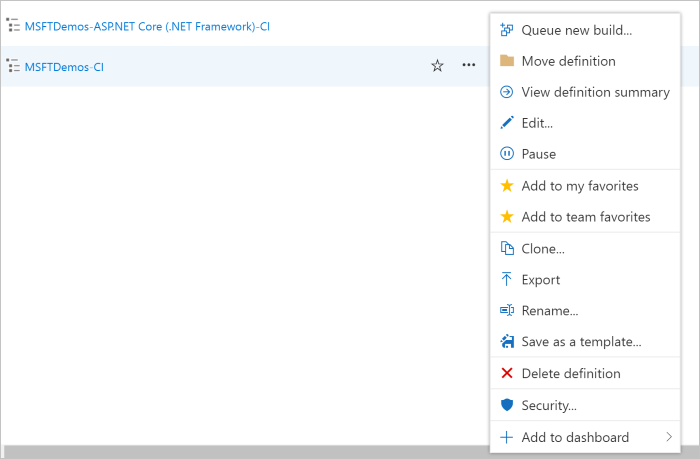
Task: Click the Security shield icon
Action: [506, 405]
